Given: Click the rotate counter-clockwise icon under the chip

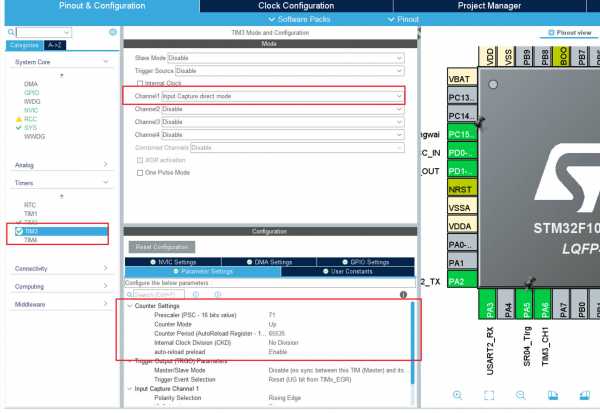Looking at the screenshot, I should tap(584, 395).
